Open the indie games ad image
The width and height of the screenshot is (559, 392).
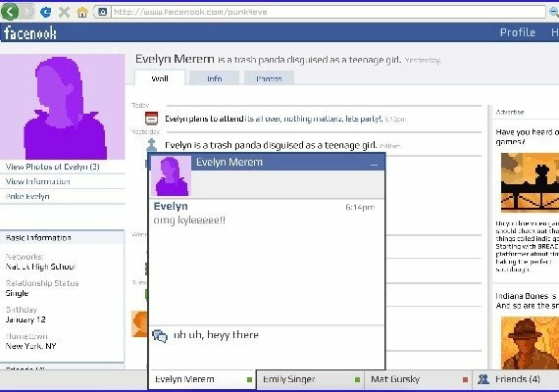click(530, 182)
